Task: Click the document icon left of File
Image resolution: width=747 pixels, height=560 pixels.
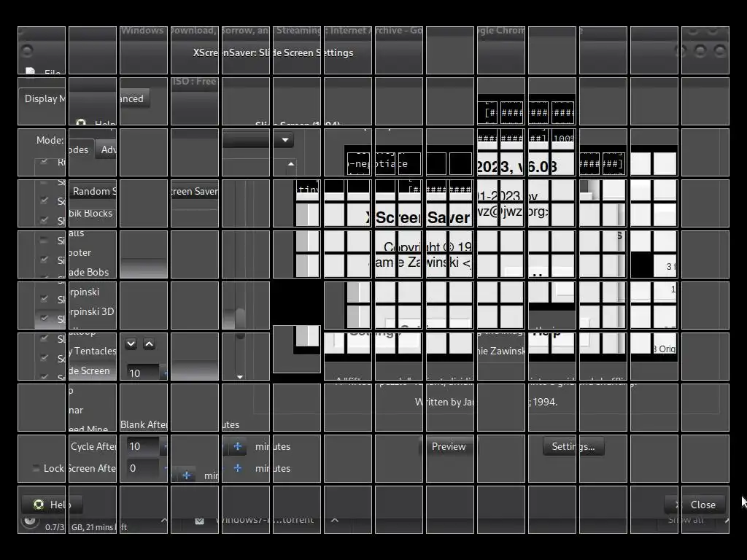Action: 31,71
